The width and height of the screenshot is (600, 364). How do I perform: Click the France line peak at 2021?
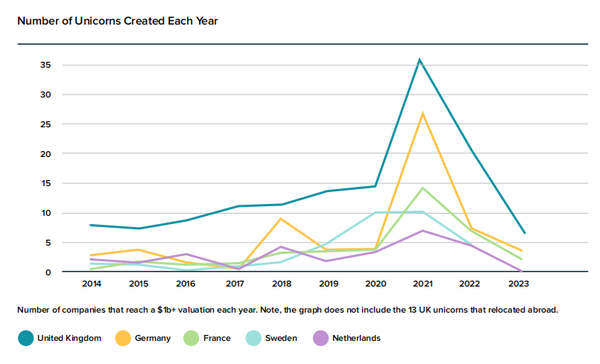(422, 188)
